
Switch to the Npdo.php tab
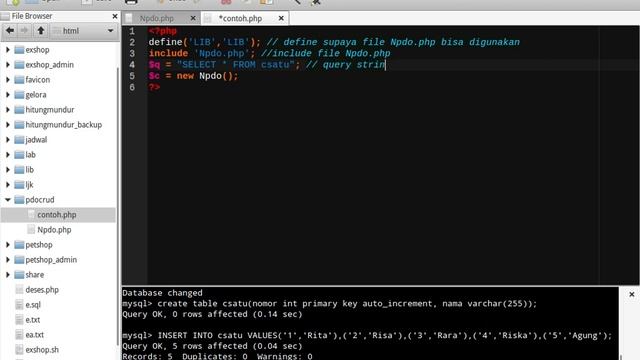pos(157,18)
